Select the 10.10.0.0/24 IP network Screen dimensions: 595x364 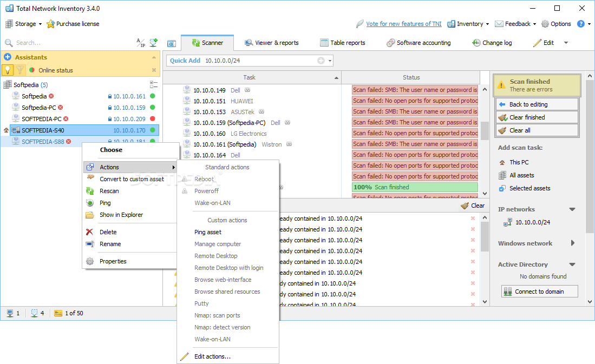[527, 223]
